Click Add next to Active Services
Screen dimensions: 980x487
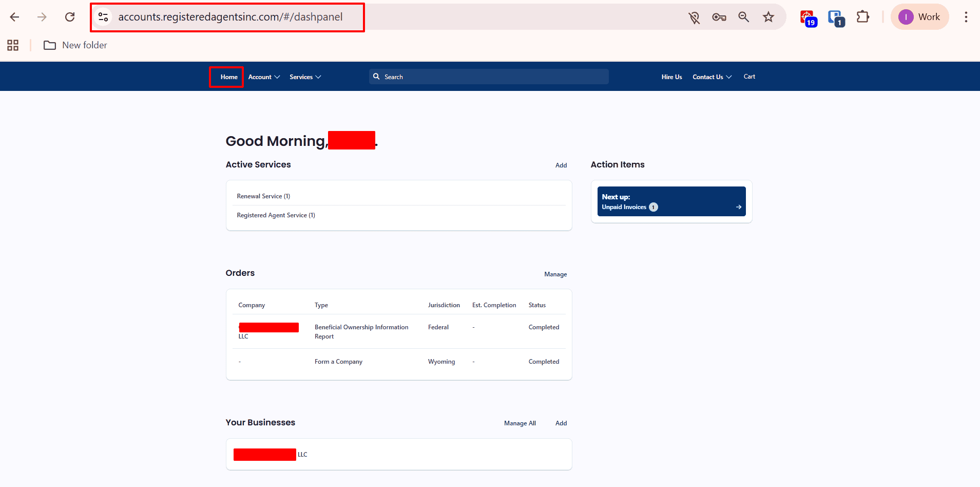(561, 165)
